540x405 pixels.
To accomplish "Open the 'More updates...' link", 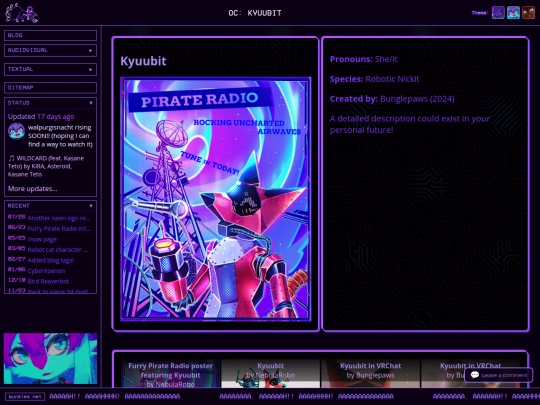I will coord(32,188).
